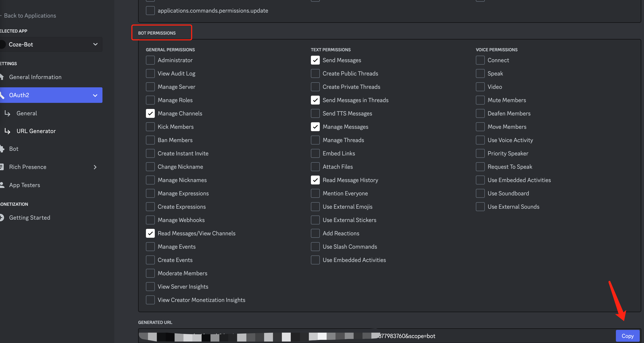This screenshot has width=644, height=343.
Task: Click the General Information home icon
Action: [x=2, y=77]
